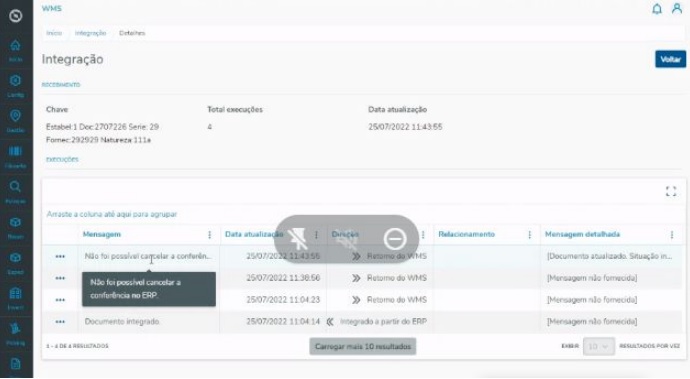Click 'Retorno do WMS' in the 11:38:56 row
This screenshot has height=379, width=690.
(396, 278)
